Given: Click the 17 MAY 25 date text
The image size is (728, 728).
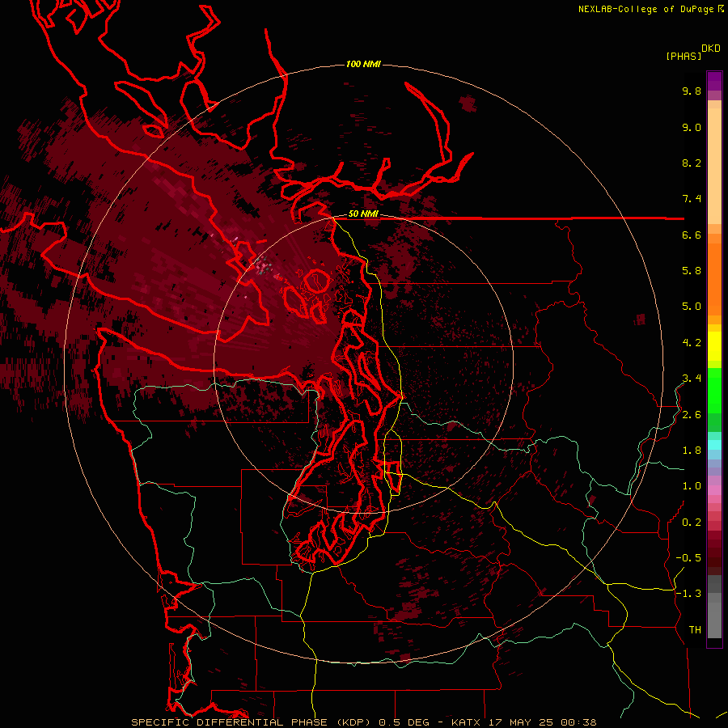Looking at the screenshot, I should tap(520, 722).
